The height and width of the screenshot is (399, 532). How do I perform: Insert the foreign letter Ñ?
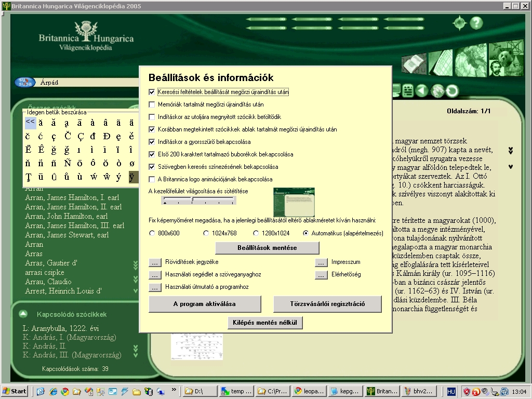click(67, 163)
